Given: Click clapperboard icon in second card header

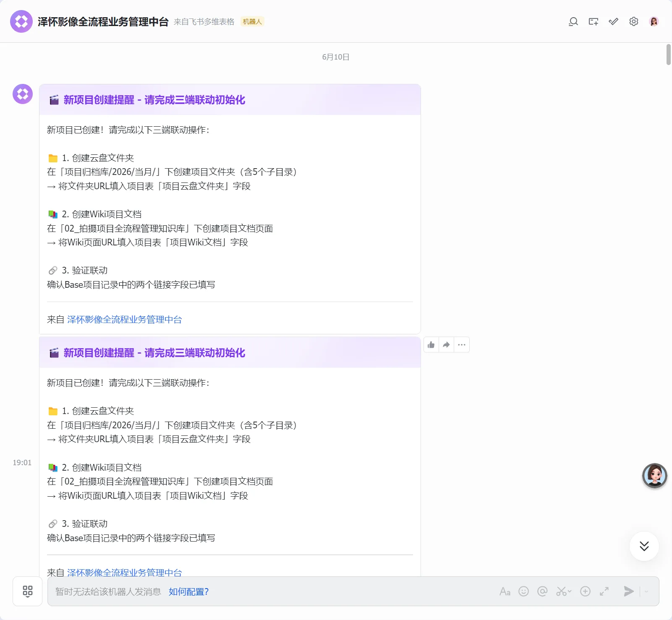Looking at the screenshot, I should click(x=54, y=353).
